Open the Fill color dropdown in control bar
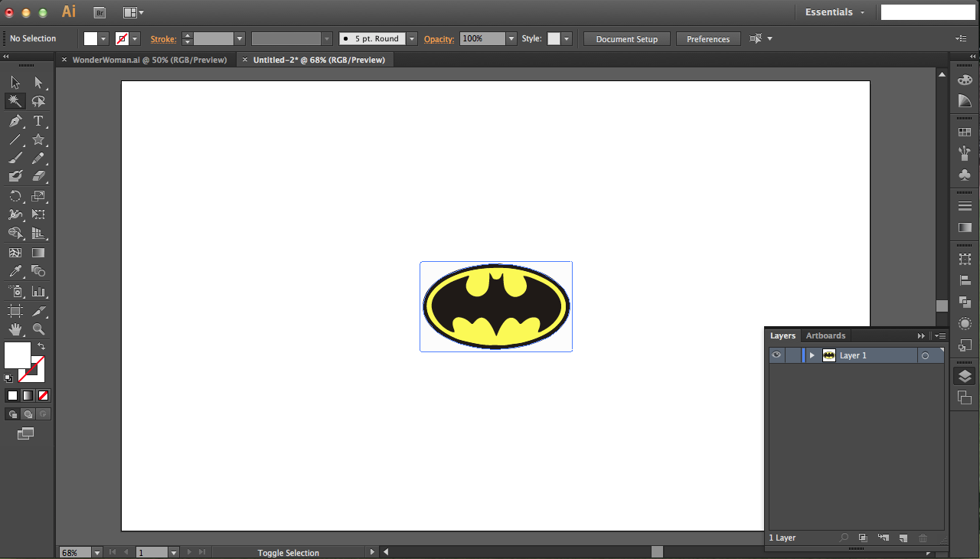Screen dimensions: 980x559 point(104,38)
